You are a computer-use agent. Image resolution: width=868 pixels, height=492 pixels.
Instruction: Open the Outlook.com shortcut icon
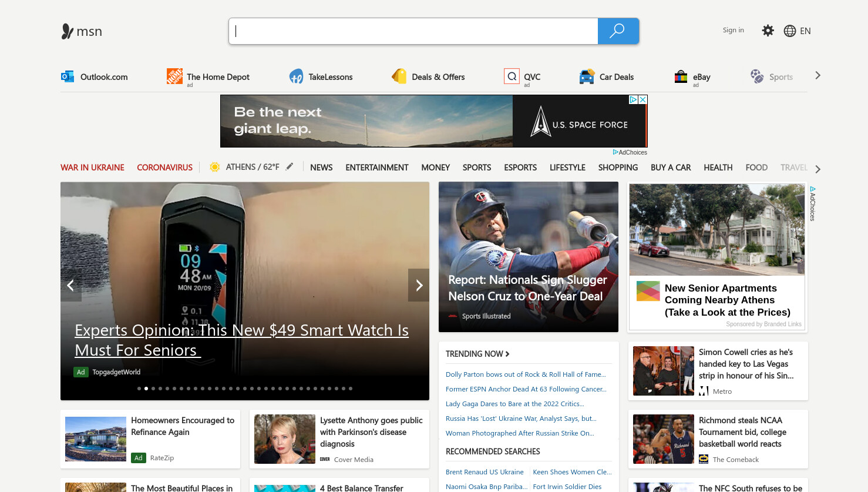[68, 76]
